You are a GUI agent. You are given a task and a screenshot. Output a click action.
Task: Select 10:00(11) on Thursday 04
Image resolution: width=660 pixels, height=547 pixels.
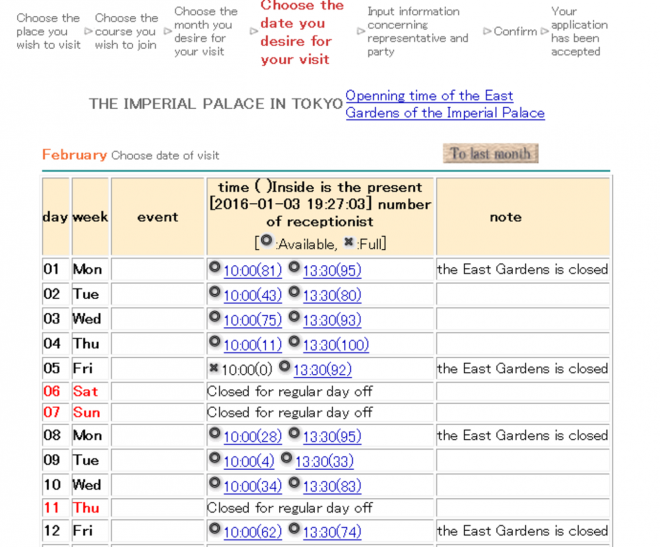253,345
